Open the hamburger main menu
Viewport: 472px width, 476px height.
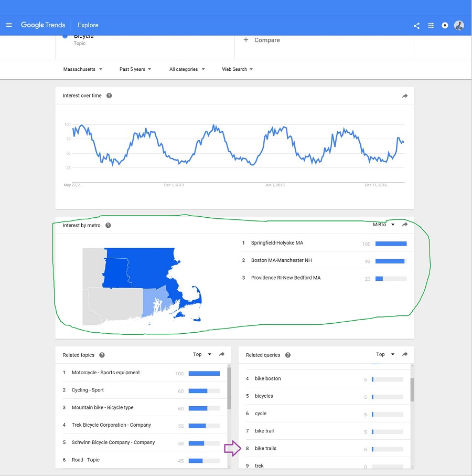9,25
